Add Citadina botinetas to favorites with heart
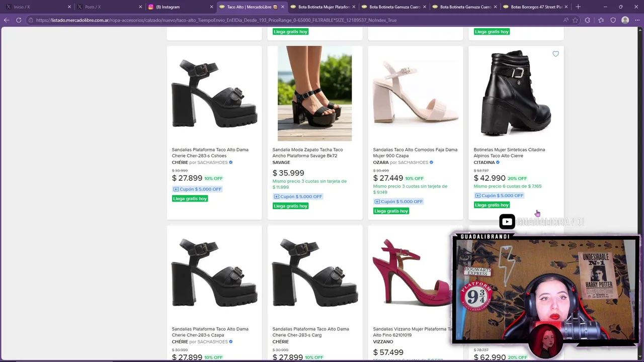 (x=555, y=54)
